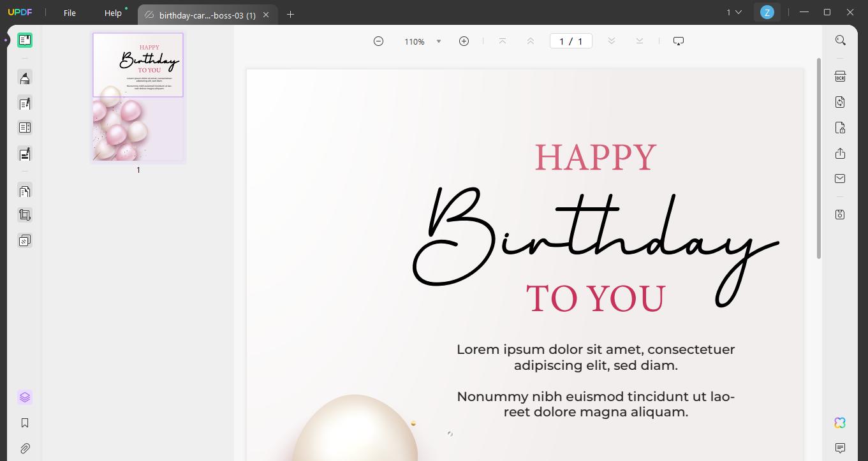Send the file by email

pos(841,179)
